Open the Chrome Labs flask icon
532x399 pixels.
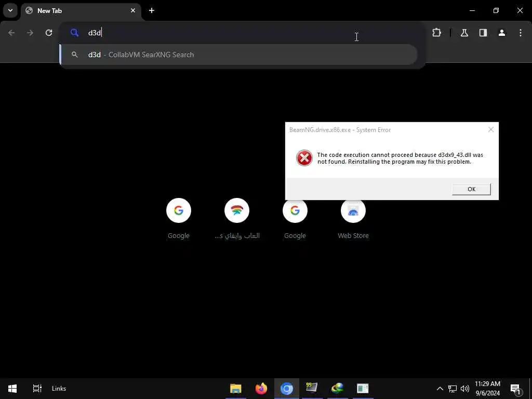point(464,33)
